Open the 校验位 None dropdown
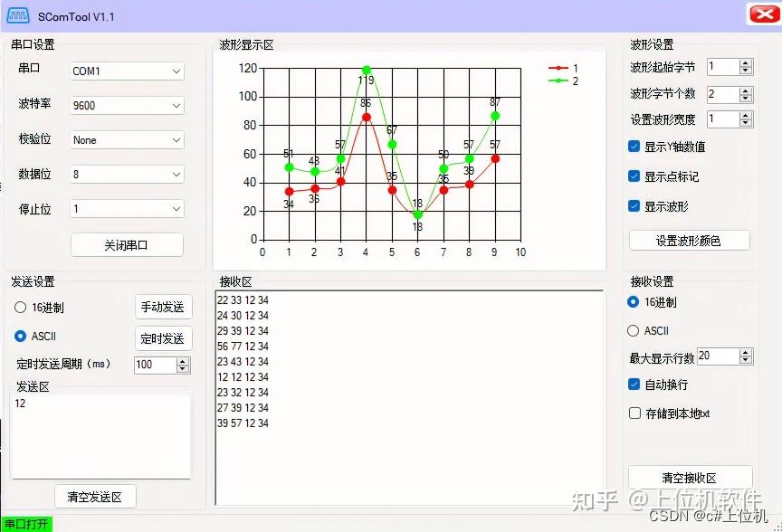The height and width of the screenshot is (532, 782). [x=127, y=140]
